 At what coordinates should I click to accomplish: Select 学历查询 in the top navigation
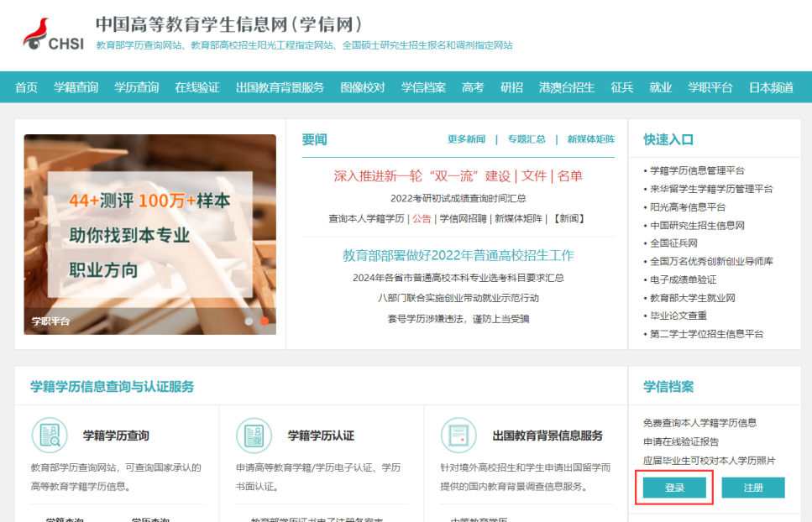point(137,87)
